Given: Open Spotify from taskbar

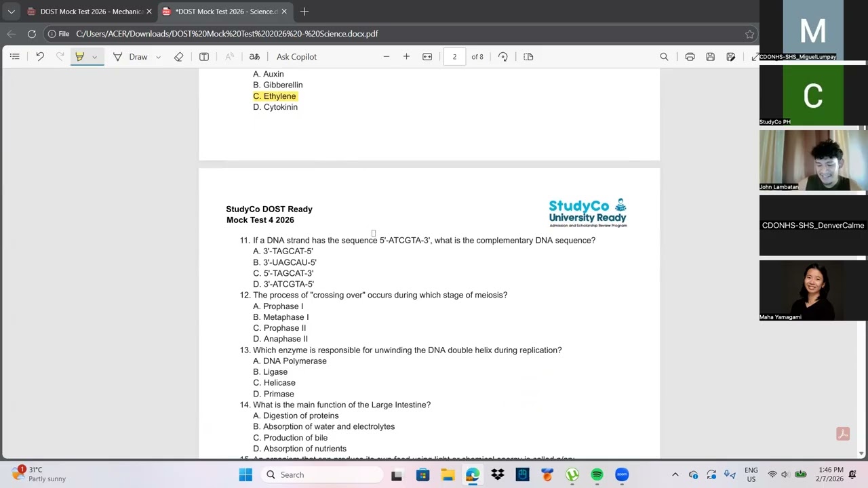Looking at the screenshot, I should pyautogui.click(x=597, y=475).
